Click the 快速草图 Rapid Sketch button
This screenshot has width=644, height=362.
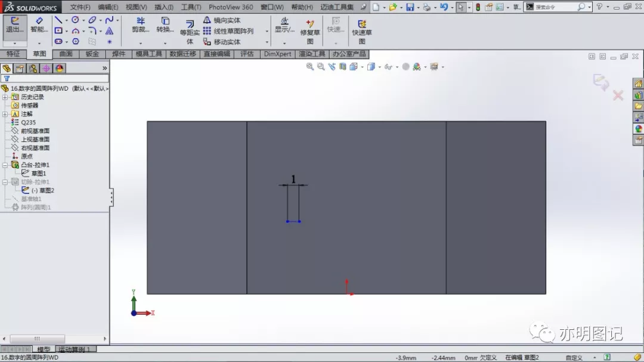(362, 32)
